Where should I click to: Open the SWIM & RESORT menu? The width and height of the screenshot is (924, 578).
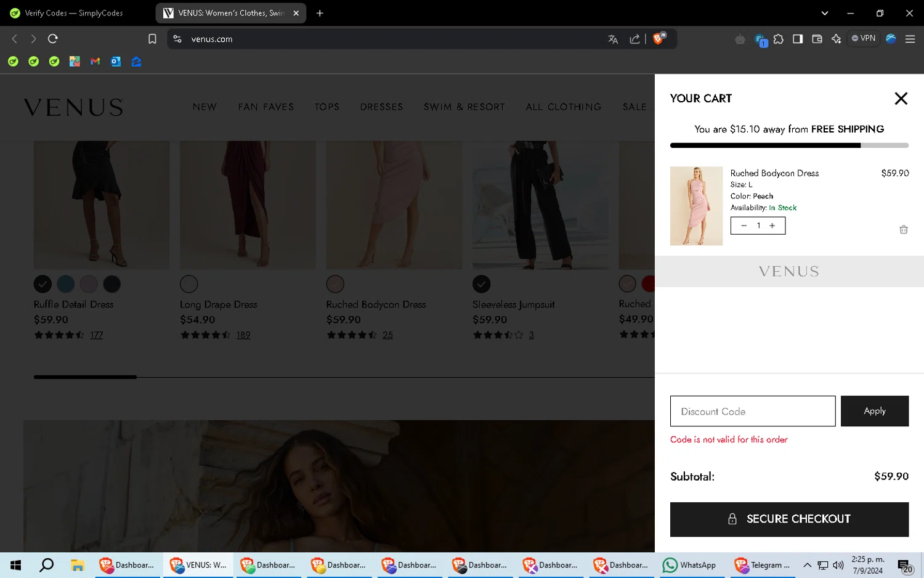(464, 107)
